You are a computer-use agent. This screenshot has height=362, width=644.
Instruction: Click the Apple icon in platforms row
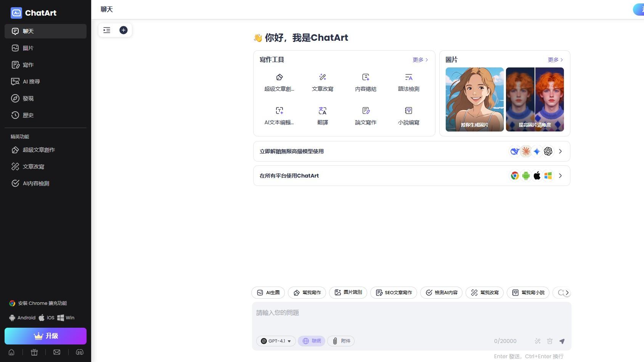537,176
